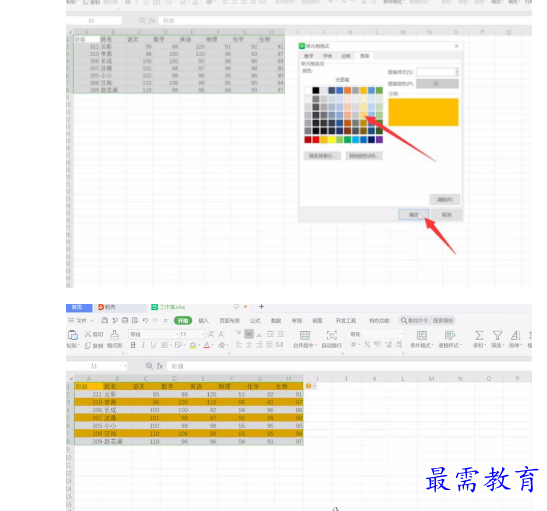Toggle Bold formatting in lower ribbon
The image size is (547, 511).
click(x=133, y=345)
